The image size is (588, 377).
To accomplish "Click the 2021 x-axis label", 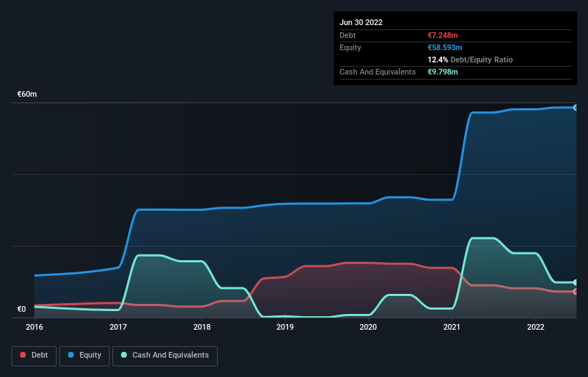I will 452,327.
